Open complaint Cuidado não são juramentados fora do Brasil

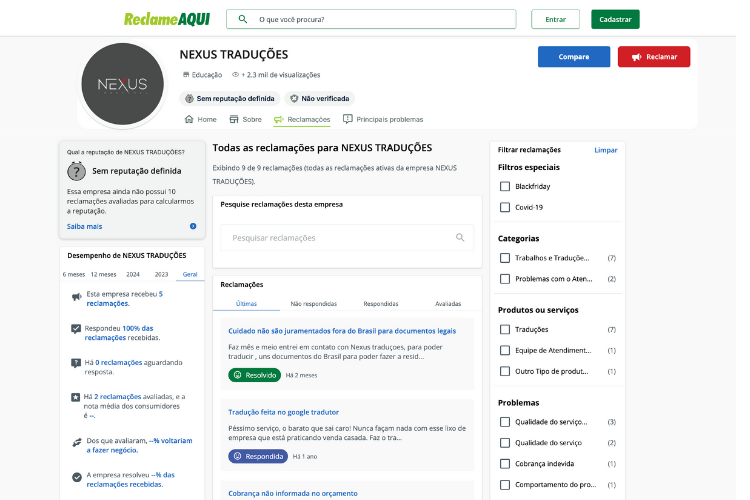[x=342, y=331]
